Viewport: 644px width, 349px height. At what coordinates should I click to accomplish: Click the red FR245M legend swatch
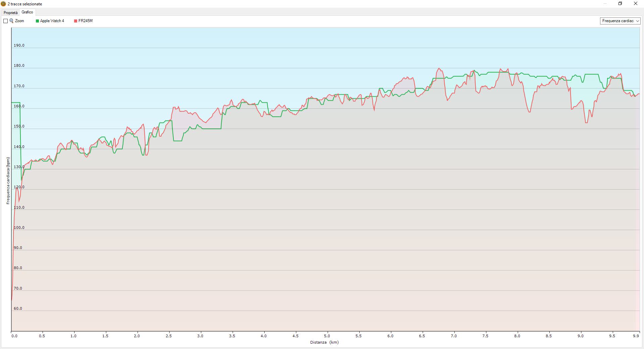[75, 21]
